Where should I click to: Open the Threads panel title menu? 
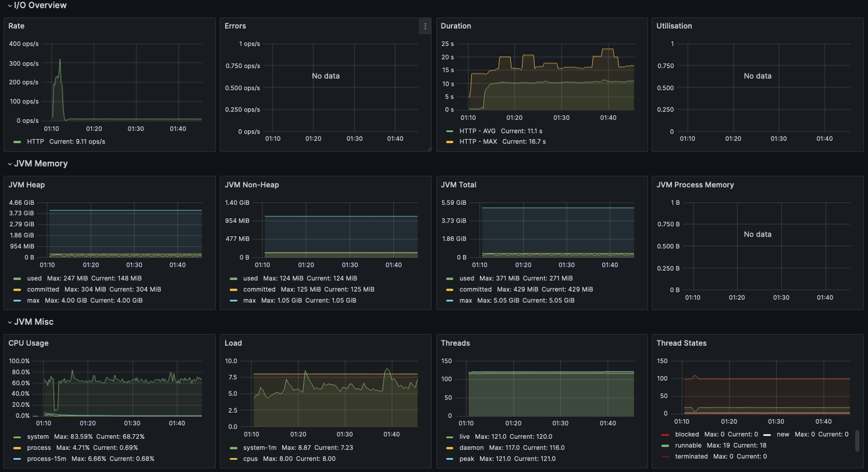[456, 343]
